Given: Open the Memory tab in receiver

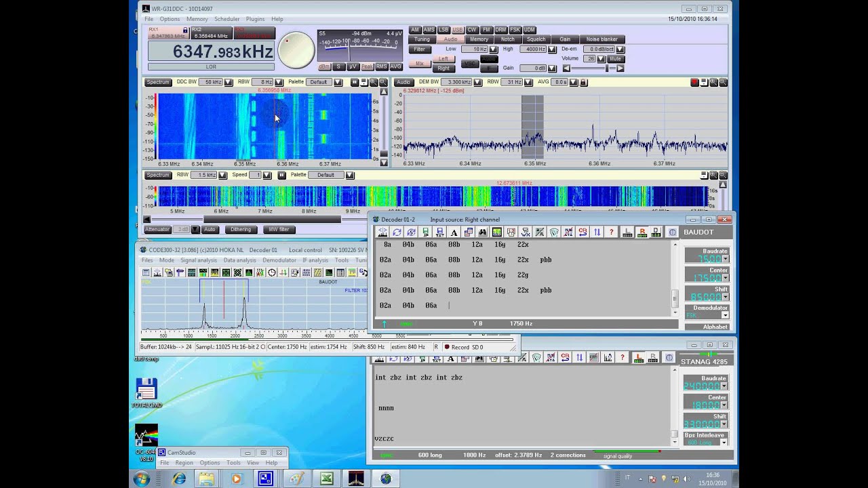Looking at the screenshot, I should [479, 39].
